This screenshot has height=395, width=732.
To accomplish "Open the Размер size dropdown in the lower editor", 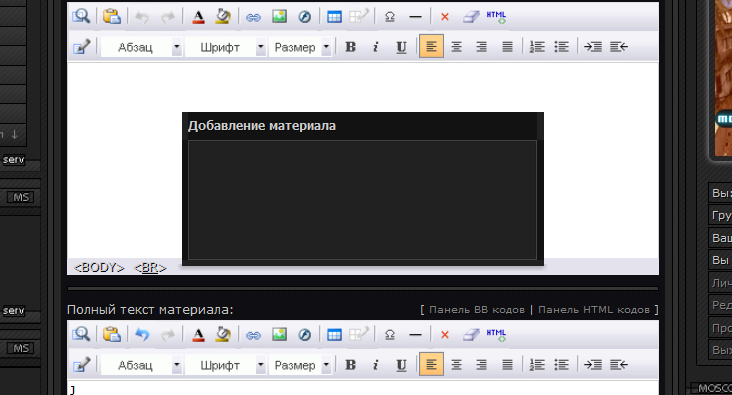I will [300, 365].
